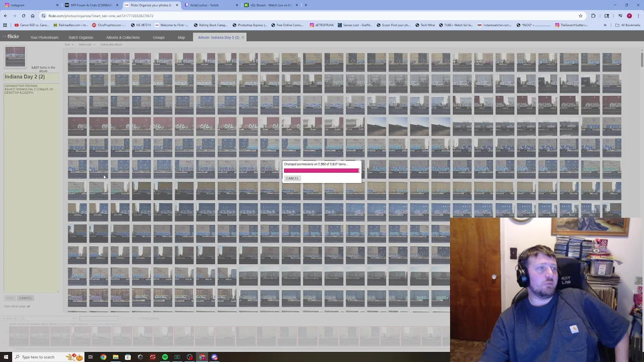This screenshot has height=362, width=644.
Task: Close the Instagram browser tab
Action: 57,5
